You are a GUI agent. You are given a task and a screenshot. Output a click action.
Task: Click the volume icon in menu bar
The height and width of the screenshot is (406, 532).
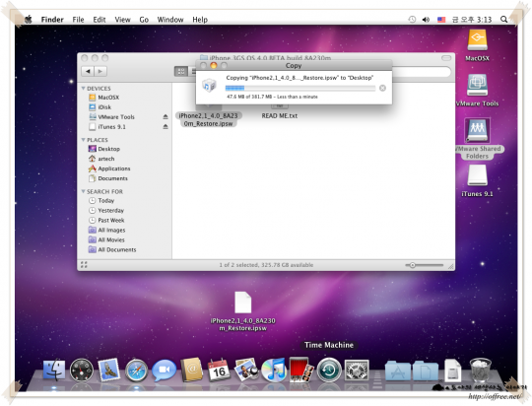[x=426, y=20]
